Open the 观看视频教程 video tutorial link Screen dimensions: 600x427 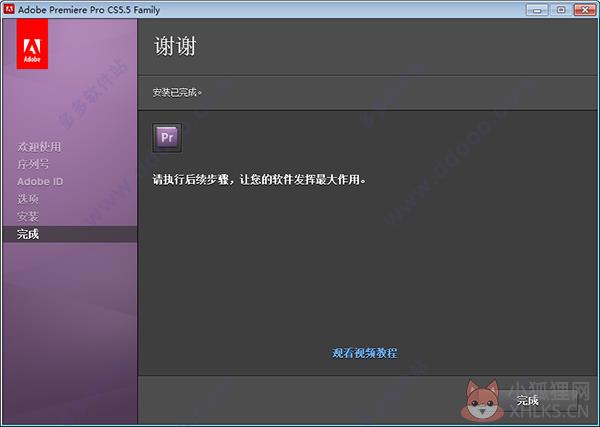(364, 353)
